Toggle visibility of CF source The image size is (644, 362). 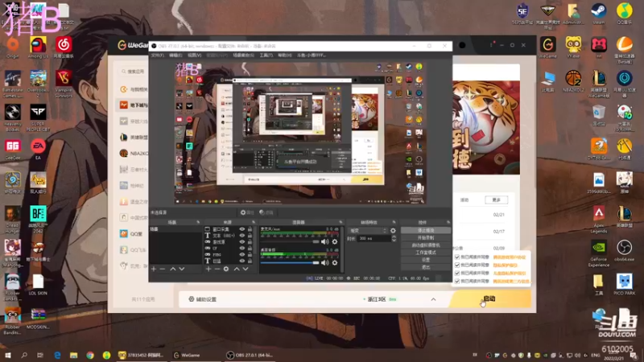tap(242, 249)
